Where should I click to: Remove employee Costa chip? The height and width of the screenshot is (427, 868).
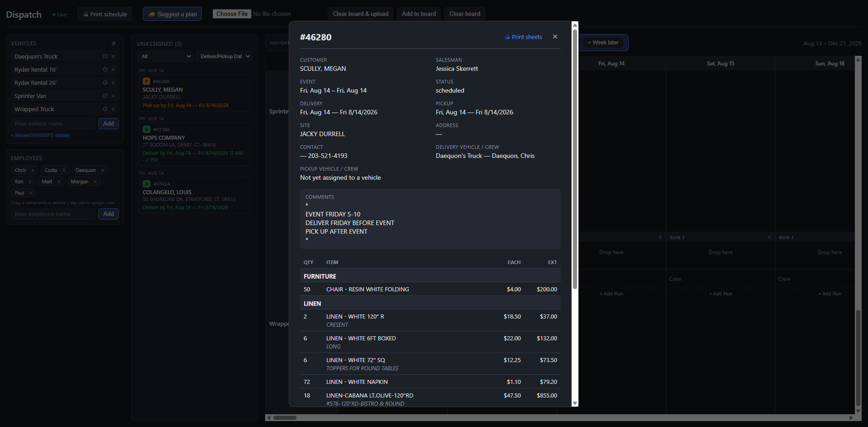pos(64,171)
